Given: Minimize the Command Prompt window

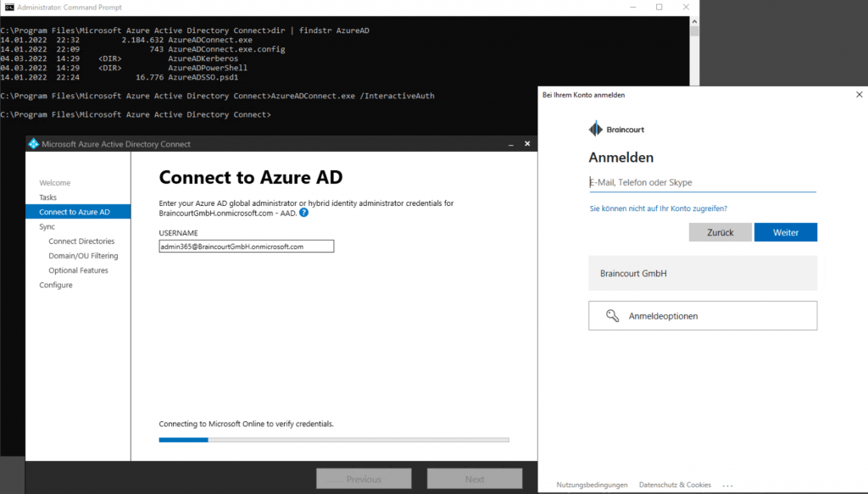Looking at the screenshot, I should point(632,7).
